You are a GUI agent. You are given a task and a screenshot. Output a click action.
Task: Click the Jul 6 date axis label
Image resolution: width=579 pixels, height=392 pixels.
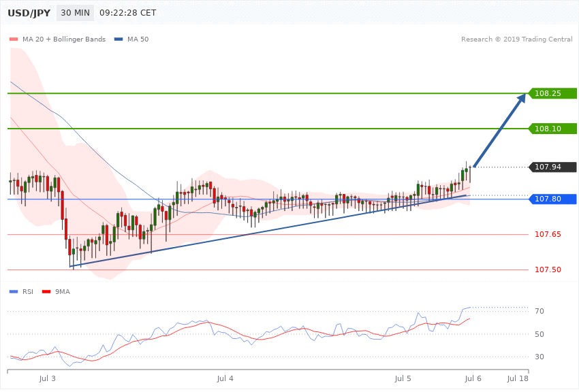coord(473,378)
